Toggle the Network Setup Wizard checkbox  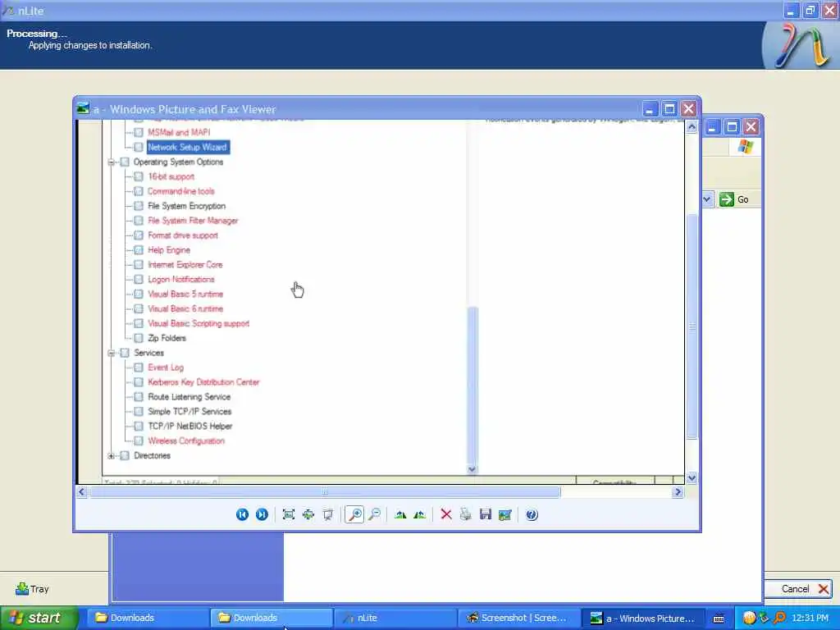tap(138, 147)
